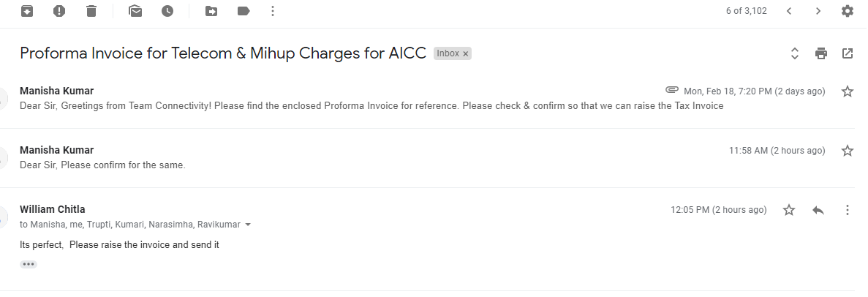Reply to William Chitla's message
This screenshot has height=297, width=868.
(x=818, y=210)
